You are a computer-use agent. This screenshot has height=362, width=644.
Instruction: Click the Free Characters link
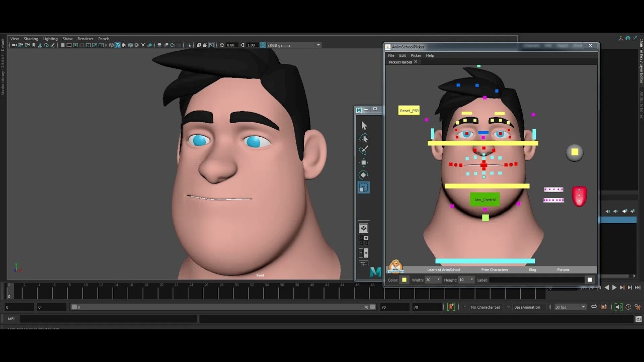[495, 269]
